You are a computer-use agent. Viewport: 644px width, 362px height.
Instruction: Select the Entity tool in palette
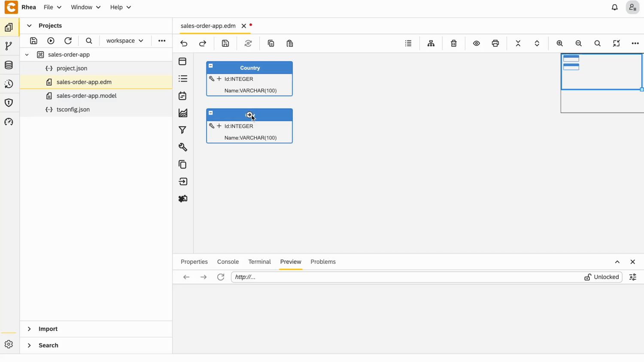tap(183, 61)
